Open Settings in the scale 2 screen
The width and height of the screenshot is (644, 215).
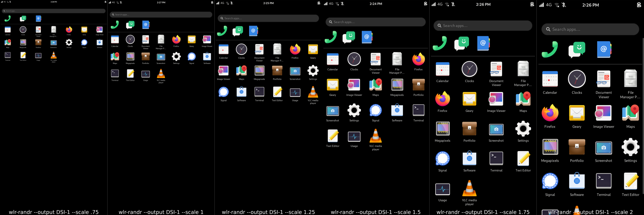point(630,147)
